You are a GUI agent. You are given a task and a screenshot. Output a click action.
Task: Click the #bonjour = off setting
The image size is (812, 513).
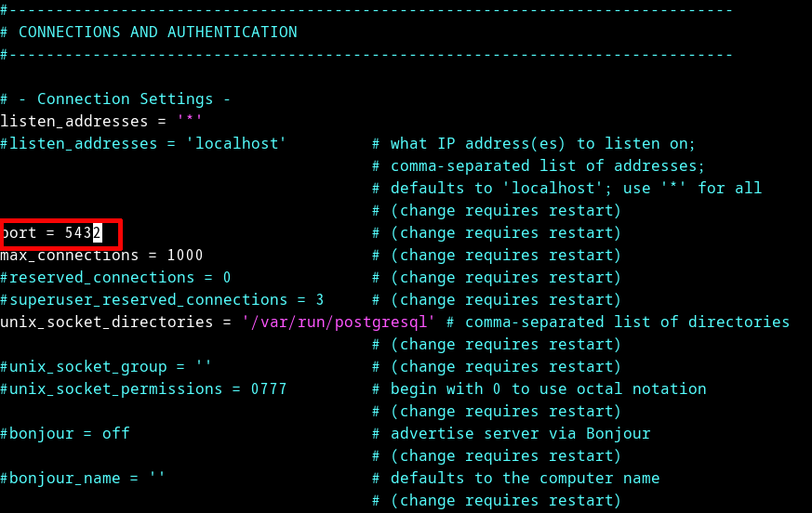pyautogui.click(x=65, y=433)
